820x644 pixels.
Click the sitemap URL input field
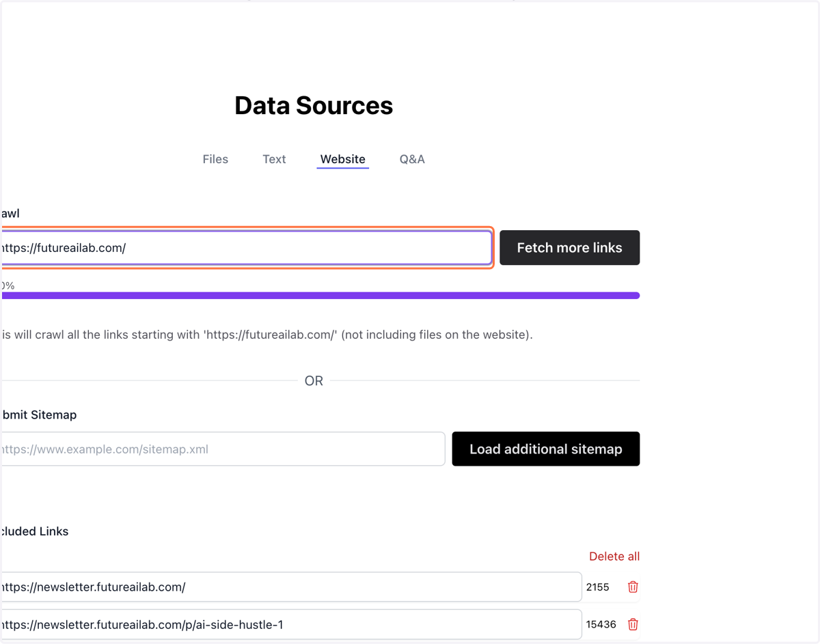pos(223,449)
